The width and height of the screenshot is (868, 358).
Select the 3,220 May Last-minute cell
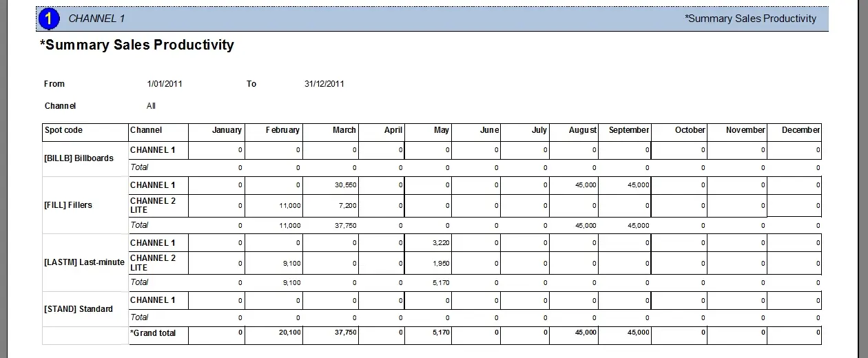pos(439,243)
